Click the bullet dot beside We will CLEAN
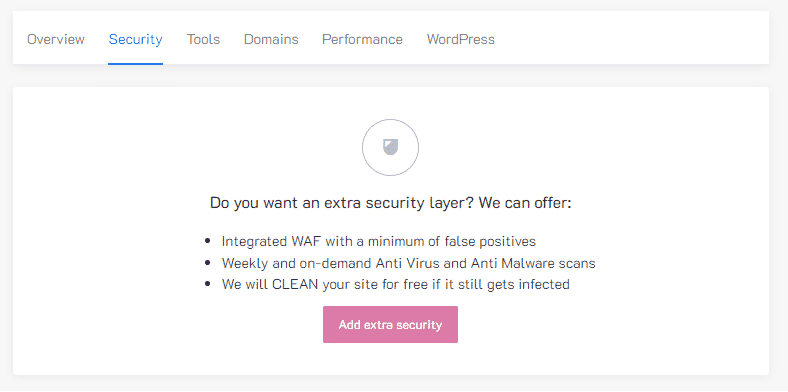788x392 pixels. (x=208, y=284)
